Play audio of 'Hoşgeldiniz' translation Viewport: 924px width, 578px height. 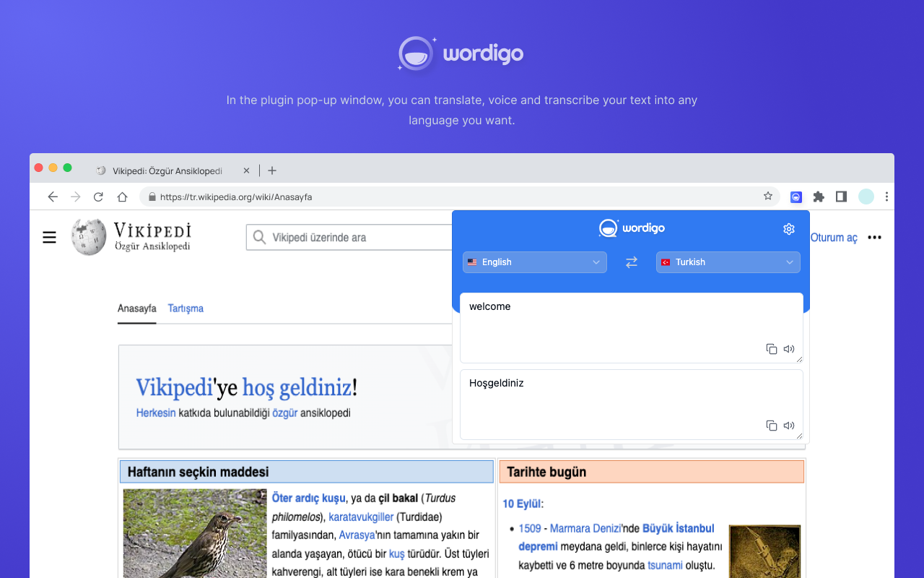pyautogui.click(x=789, y=426)
